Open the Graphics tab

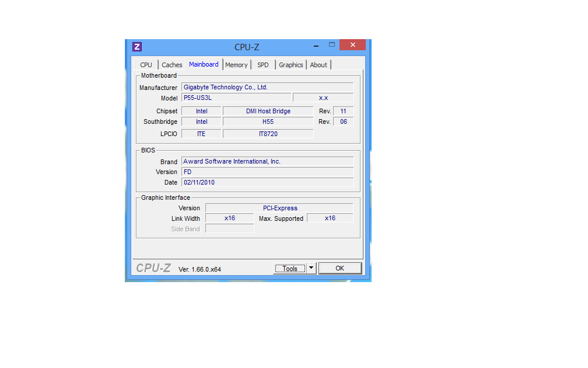(x=290, y=65)
